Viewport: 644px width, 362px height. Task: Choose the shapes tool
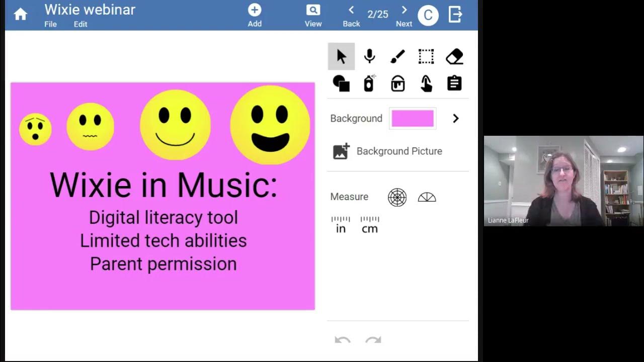(341, 83)
